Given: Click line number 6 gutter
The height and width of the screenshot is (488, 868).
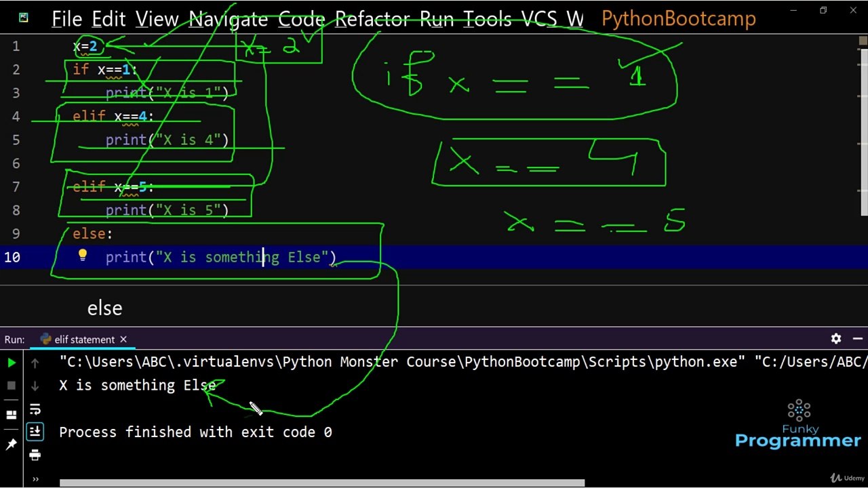Looking at the screenshot, I should 16,163.
